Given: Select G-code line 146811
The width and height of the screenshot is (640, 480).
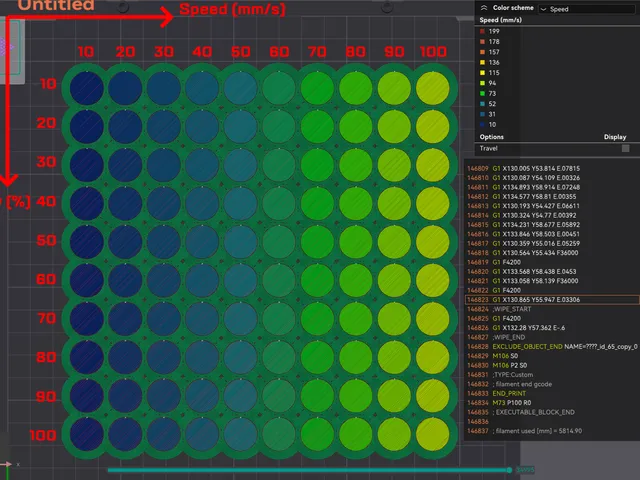Looking at the screenshot, I should (524, 187).
